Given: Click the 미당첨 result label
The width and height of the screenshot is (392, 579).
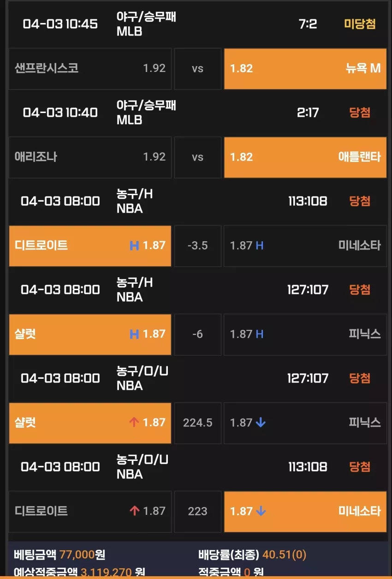Looking at the screenshot, I should click(x=360, y=24).
